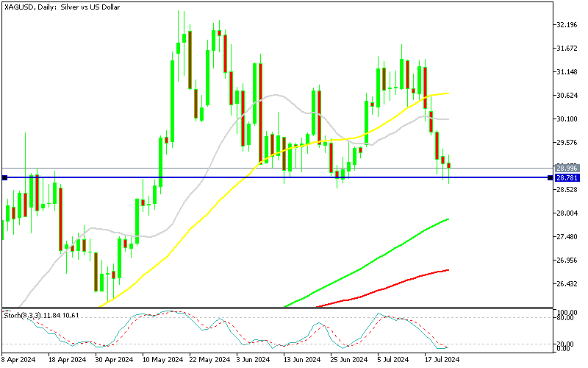Click the 20.00 stochastic level label
Viewport: 588px width, 368px height.
[566, 344]
